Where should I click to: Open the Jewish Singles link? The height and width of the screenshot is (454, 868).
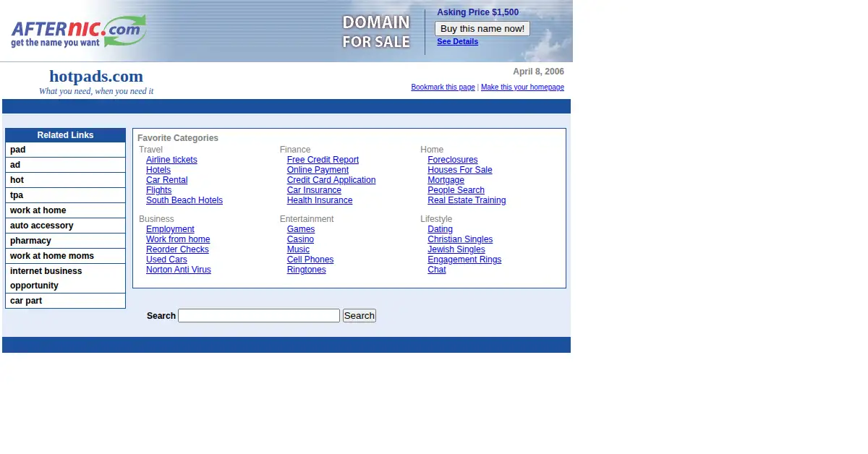[x=456, y=249]
